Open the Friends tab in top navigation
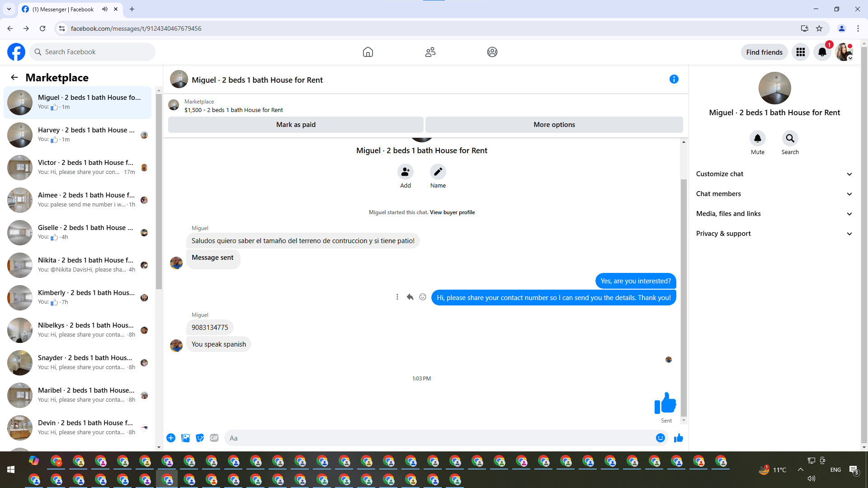The image size is (868, 488). [x=430, y=52]
